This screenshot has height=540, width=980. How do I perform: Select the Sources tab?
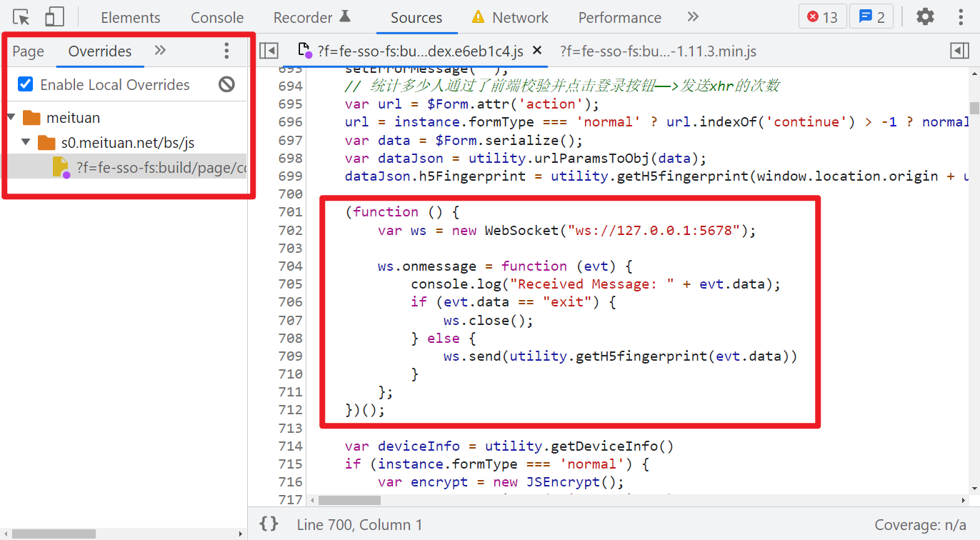click(x=416, y=17)
